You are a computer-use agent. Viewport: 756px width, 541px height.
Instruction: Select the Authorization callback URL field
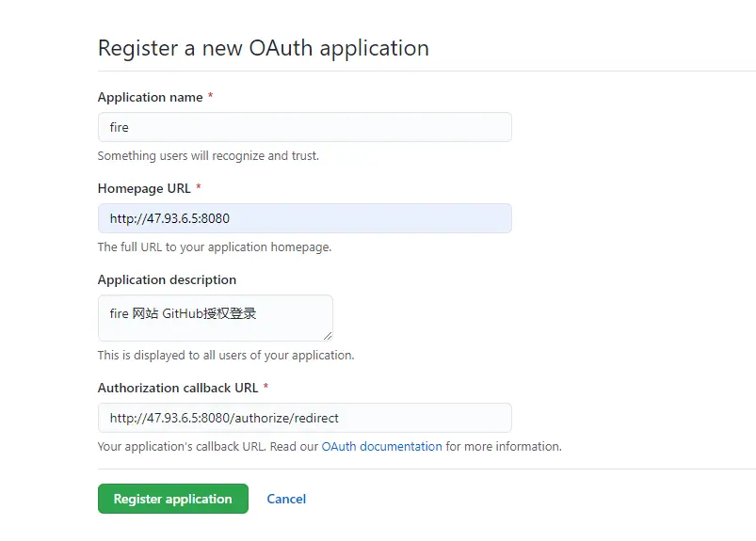point(304,418)
